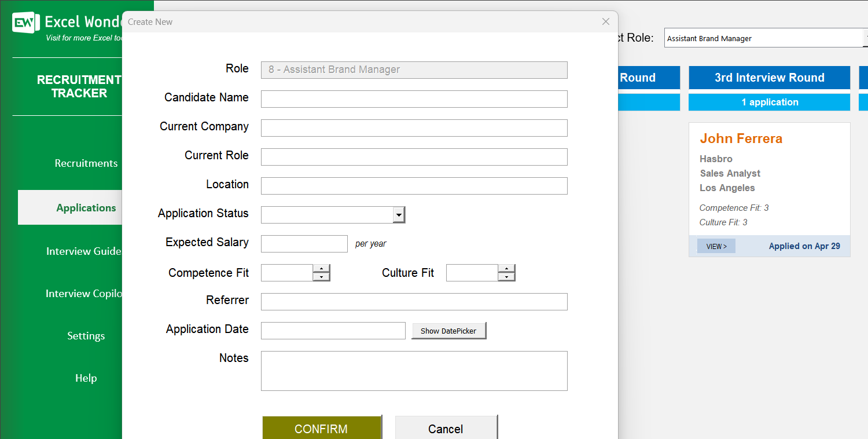Select Applications in the sidebar
This screenshot has width=868, height=439.
86,207
